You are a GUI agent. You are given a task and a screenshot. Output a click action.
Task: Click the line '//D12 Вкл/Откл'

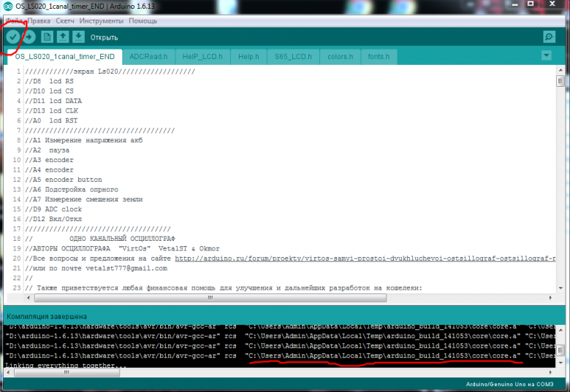(53, 219)
